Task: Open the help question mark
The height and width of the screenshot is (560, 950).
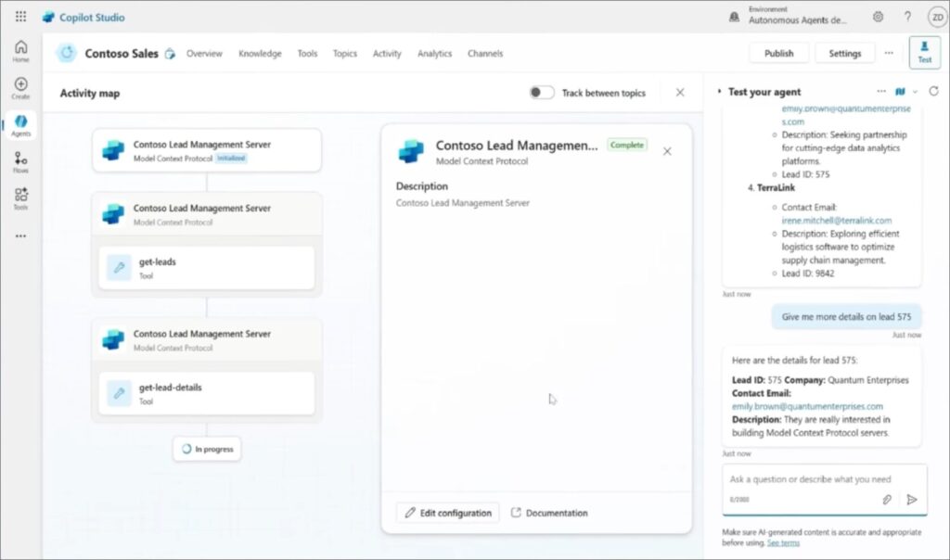Action: pos(907,17)
